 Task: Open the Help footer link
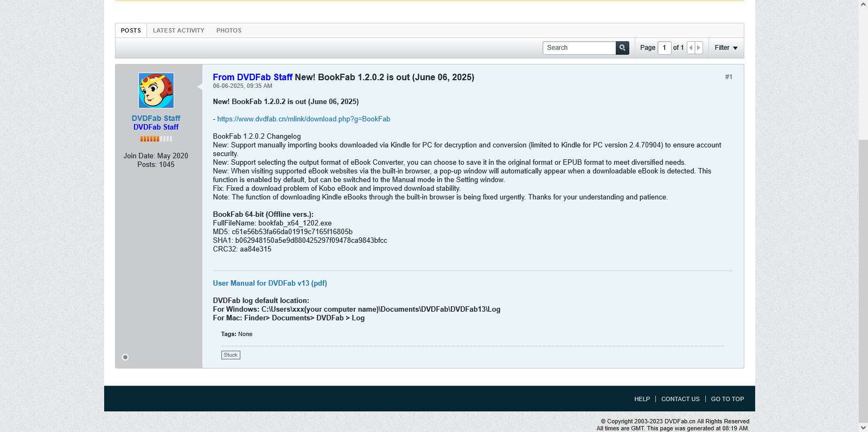click(642, 399)
